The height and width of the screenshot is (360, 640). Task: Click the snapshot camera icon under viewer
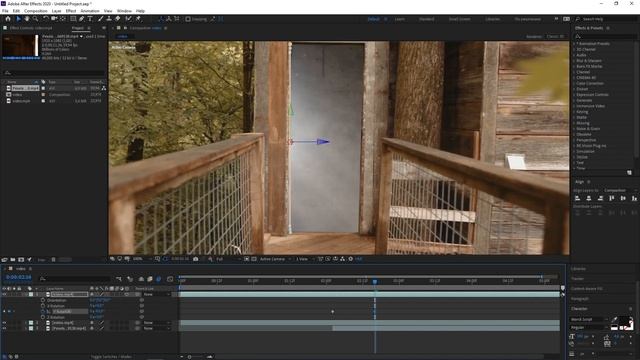196,259
